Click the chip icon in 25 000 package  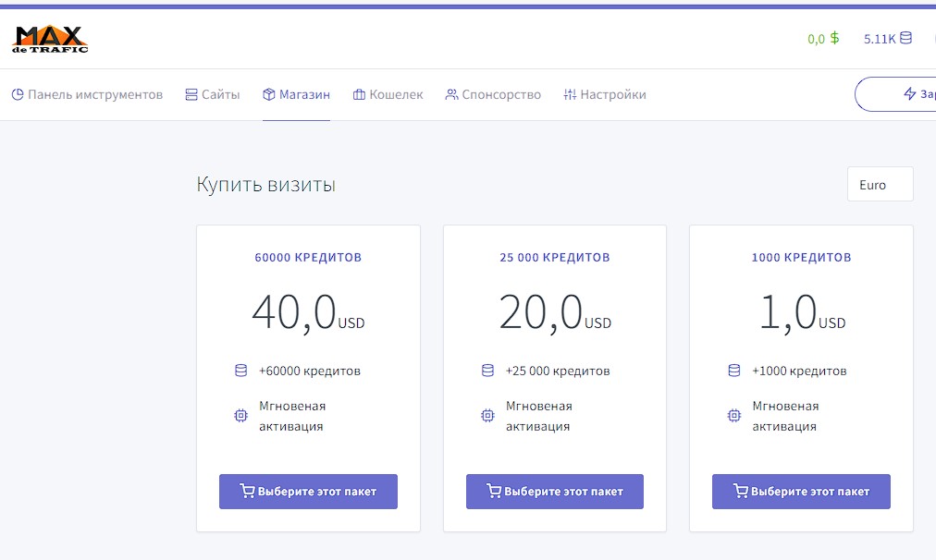coord(487,416)
